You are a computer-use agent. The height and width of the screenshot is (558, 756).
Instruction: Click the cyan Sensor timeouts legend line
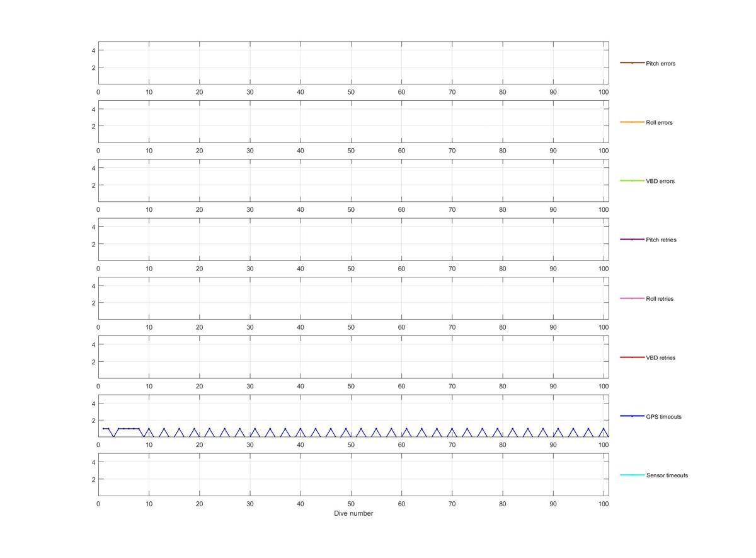632,475
